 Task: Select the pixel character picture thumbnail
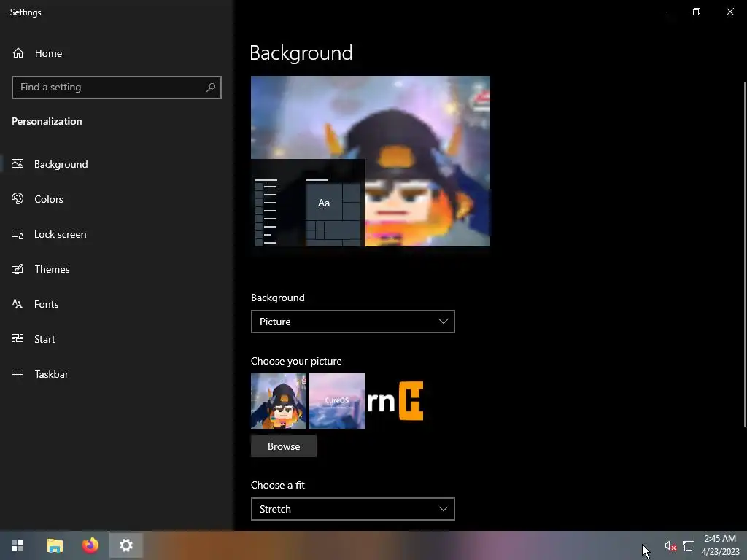tap(279, 401)
